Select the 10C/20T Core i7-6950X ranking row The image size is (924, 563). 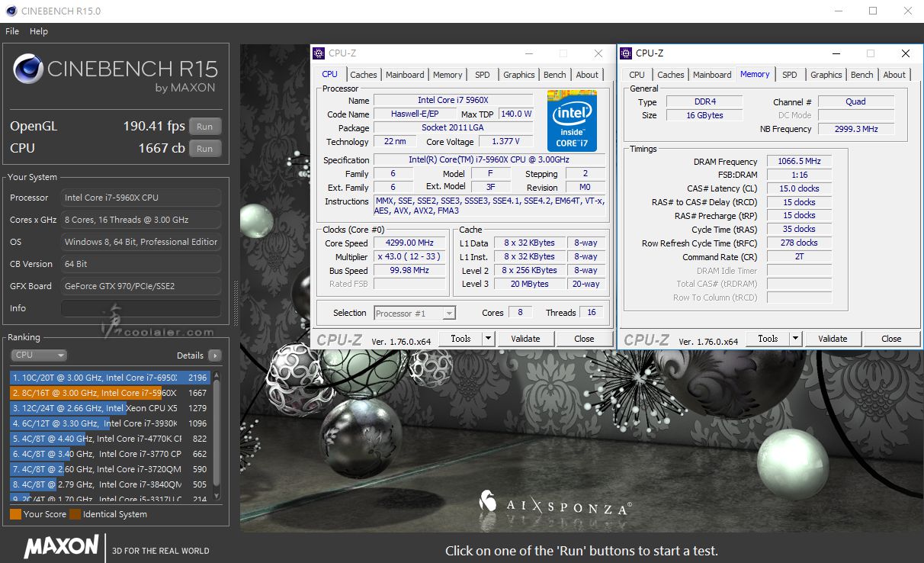click(x=110, y=378)
